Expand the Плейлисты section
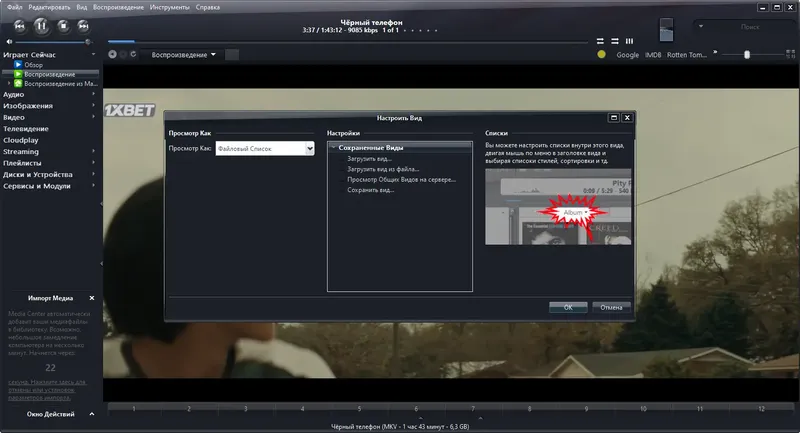800x433 pixels. coord(93,163)
